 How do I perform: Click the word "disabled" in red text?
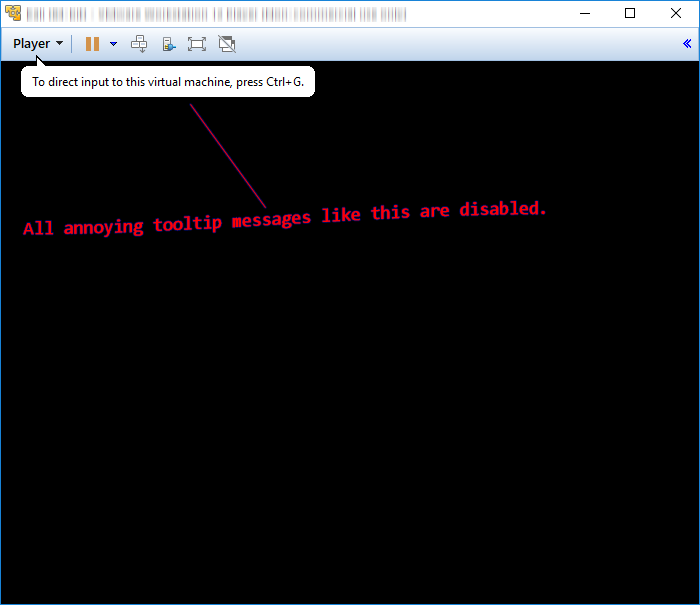click(502, 209)
